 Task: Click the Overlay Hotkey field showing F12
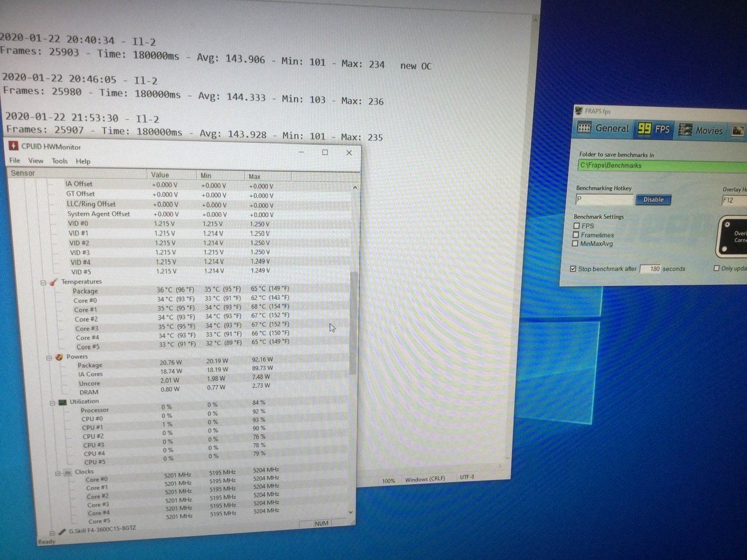pos(734,200)
